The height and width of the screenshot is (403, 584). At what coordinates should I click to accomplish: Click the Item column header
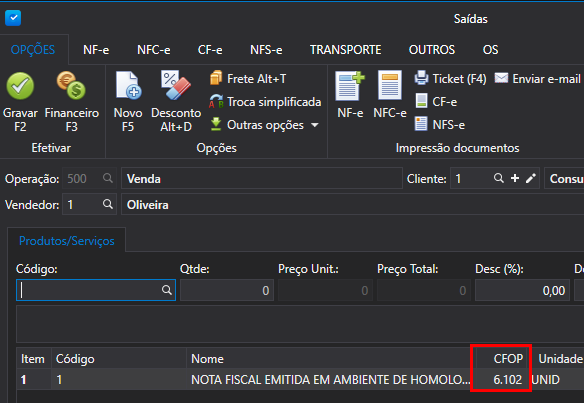[x=34, y=359]
